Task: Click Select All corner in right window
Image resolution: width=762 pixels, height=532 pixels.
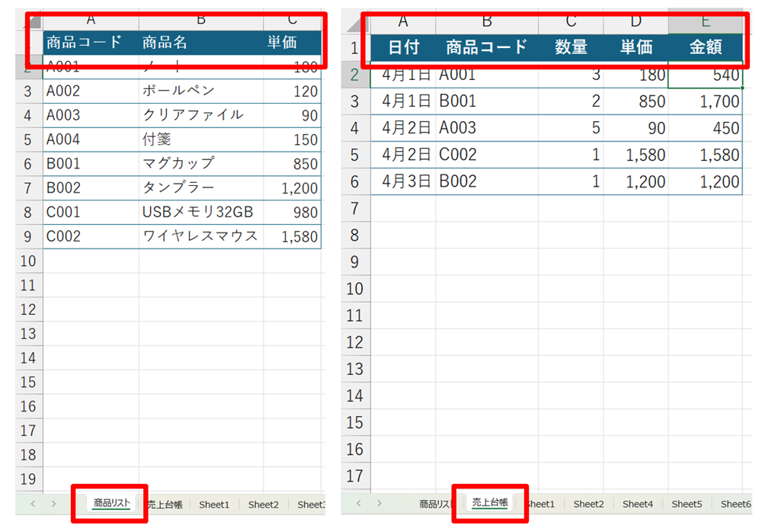Action: coord(356,24)
